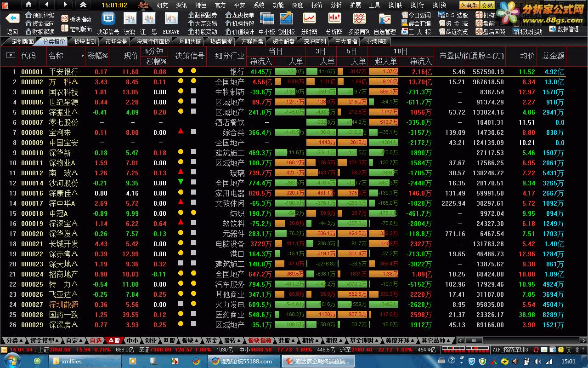This screenshot has width=588, height=368.
Task: Open D-S 选股 stock picker
Action: coord(453,15)
